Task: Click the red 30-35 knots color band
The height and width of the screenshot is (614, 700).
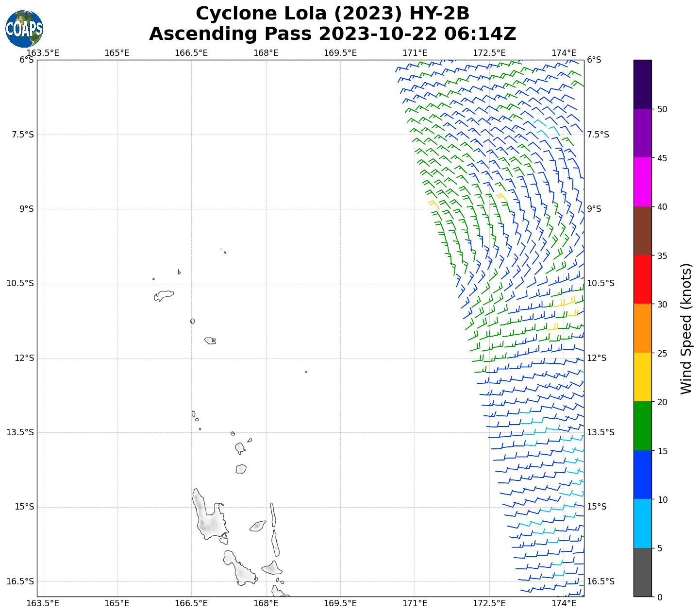Action: click(x=643, y=279)
